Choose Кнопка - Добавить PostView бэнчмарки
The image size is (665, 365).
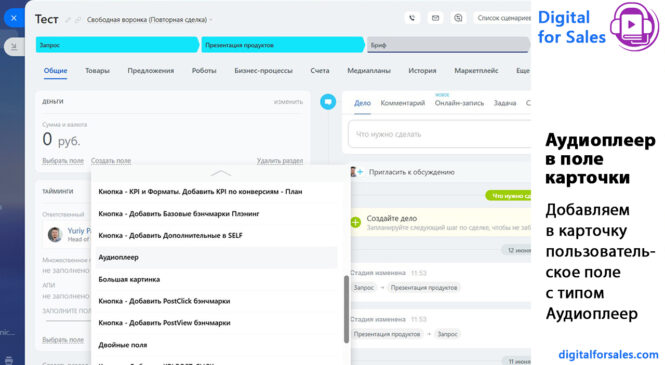pos(216,323)
